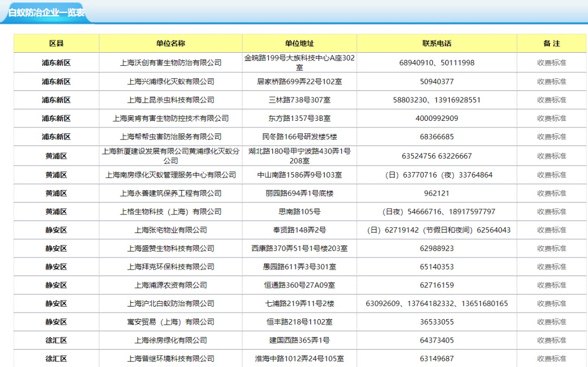Open 收费标准 for 上格生物科技（上海）有限公司
The image size is (588, 367).
point(551,211)
